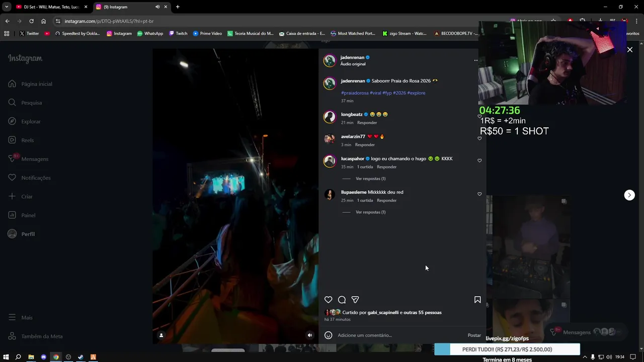Open the #praiadorosa hashtag link
Screen dimensions: 644x362
tap(355, 93)
